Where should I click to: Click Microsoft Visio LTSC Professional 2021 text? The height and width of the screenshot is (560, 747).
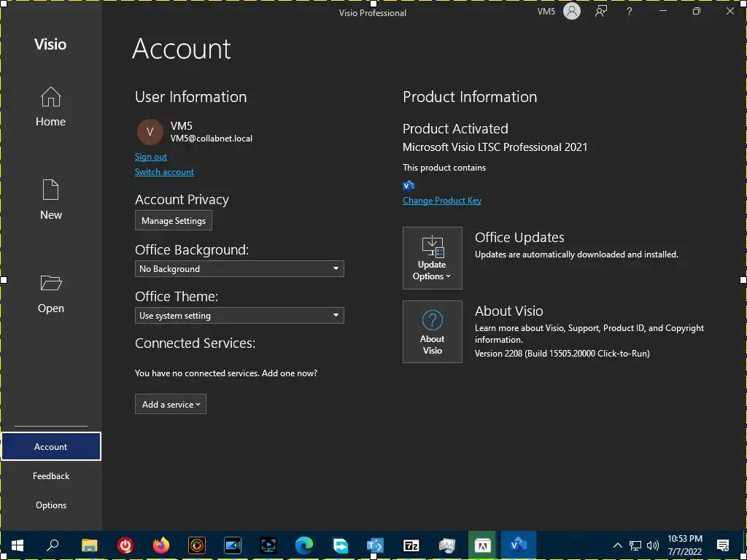tap(495, 147)
